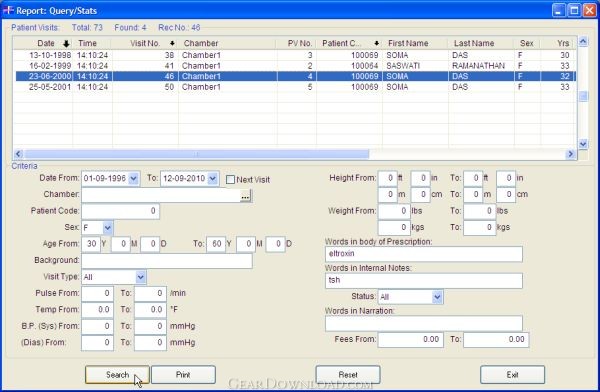The height and width of the screenshot is (392, 600).
Task: Click horizontal scrollbar left arrow
Action: coord(18,154)
